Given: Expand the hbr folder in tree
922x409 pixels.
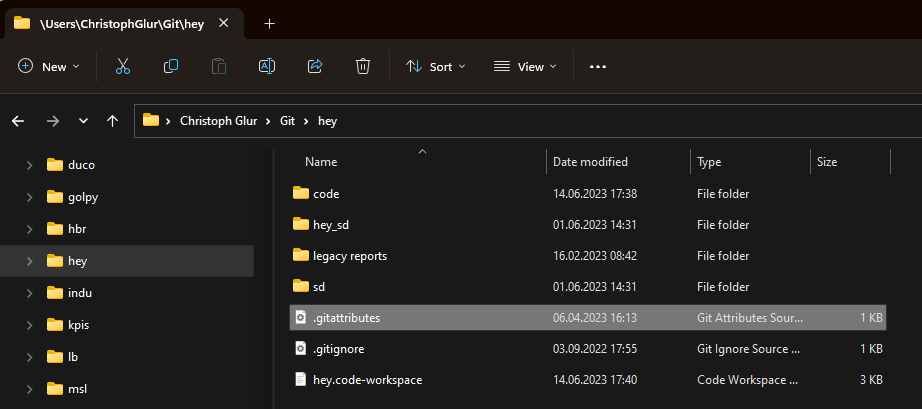Looking at the screenshot, I should coord(29,229).
